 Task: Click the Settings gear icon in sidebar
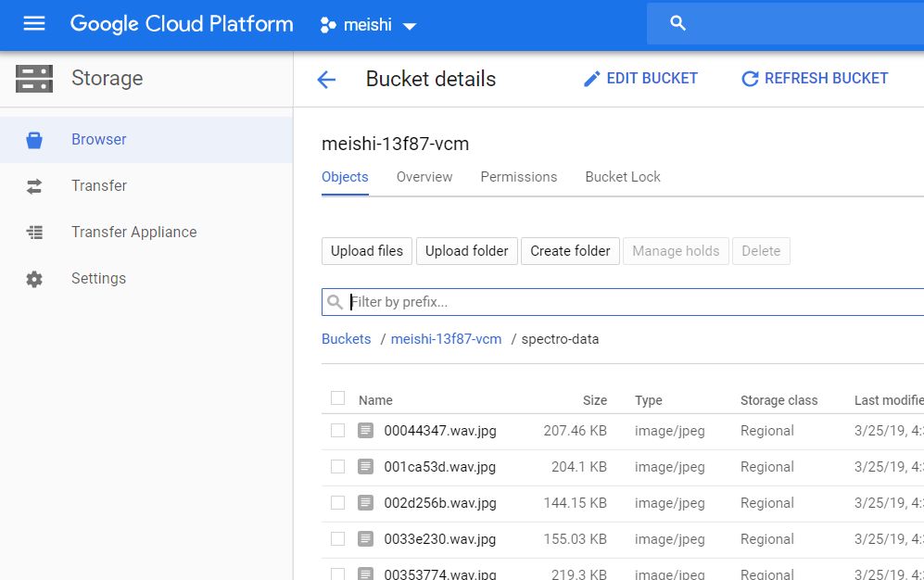point(34,279)
